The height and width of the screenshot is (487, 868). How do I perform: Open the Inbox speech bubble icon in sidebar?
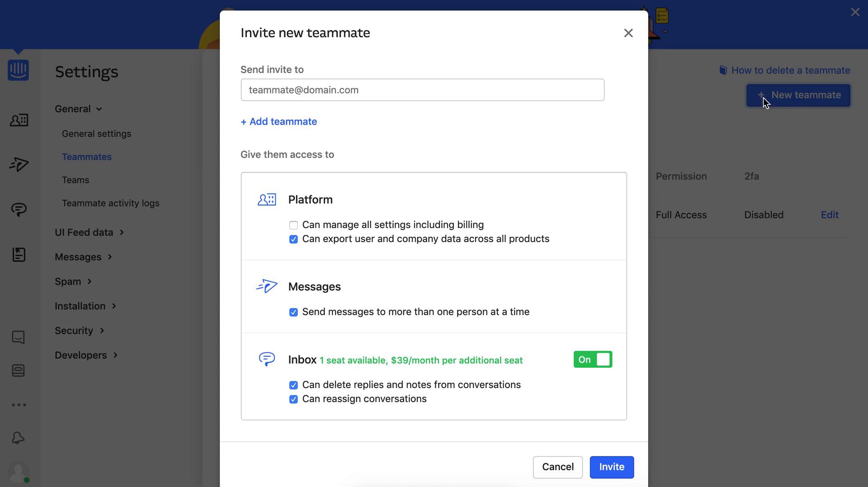(x=19, y=209)
